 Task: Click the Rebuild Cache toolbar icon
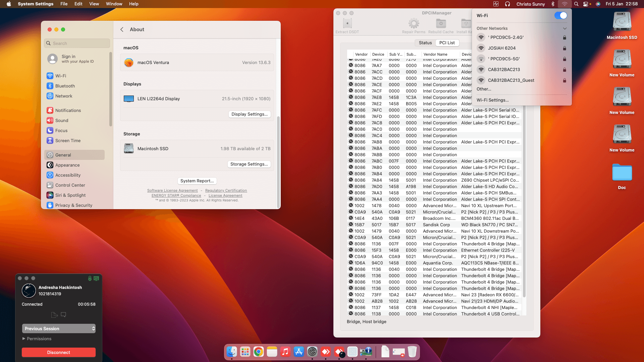point(441,24)
